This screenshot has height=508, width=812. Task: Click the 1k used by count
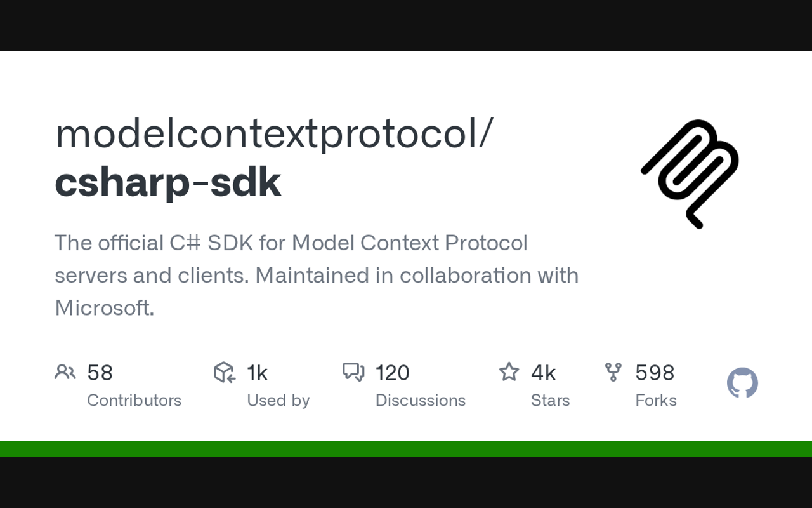[258, 373]
